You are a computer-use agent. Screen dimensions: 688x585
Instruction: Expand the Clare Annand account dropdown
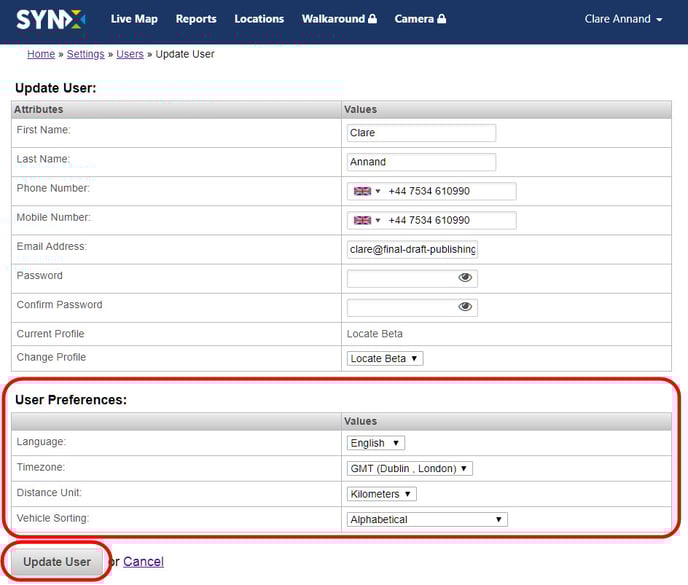(x=623, y=19)
